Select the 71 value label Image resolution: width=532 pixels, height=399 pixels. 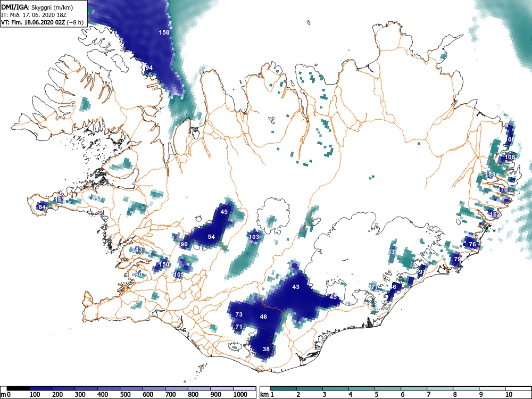click(x=239, y=327)
